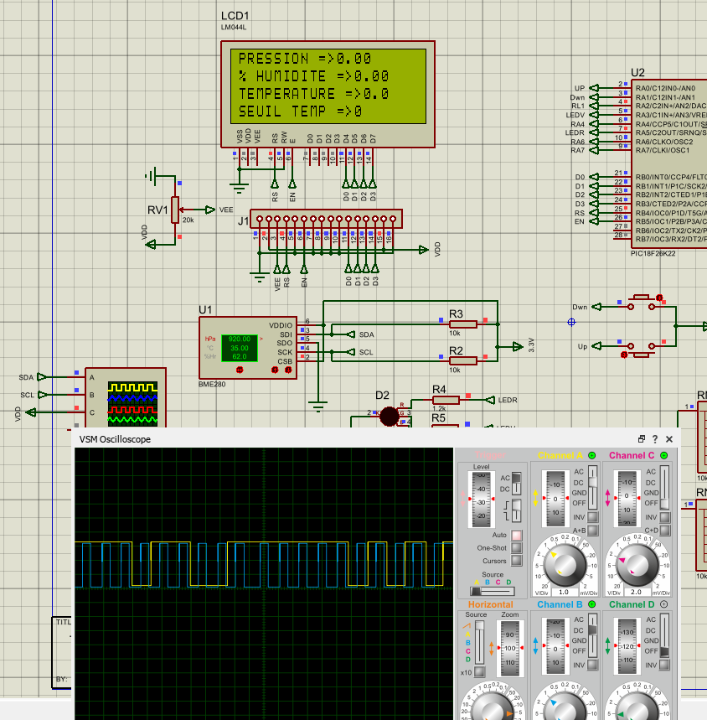Toggle the Trigger Auto button
This screenshot has height=720, width=707.
516,535
